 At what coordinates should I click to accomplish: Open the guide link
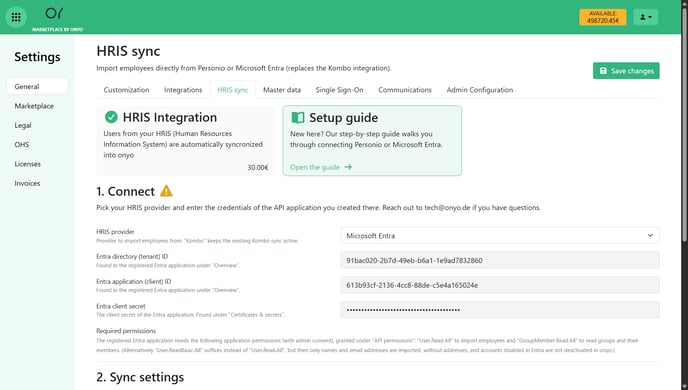[x=321, y=167]
